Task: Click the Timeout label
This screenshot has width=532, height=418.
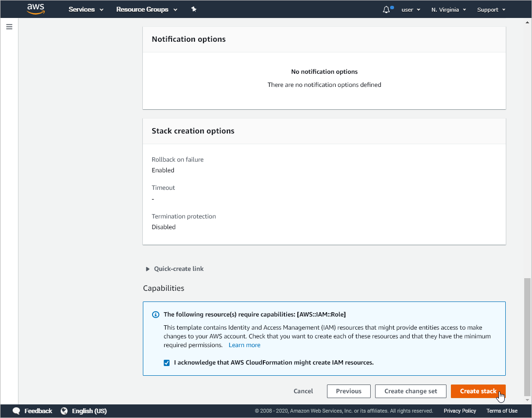Action: coord(163,188)
